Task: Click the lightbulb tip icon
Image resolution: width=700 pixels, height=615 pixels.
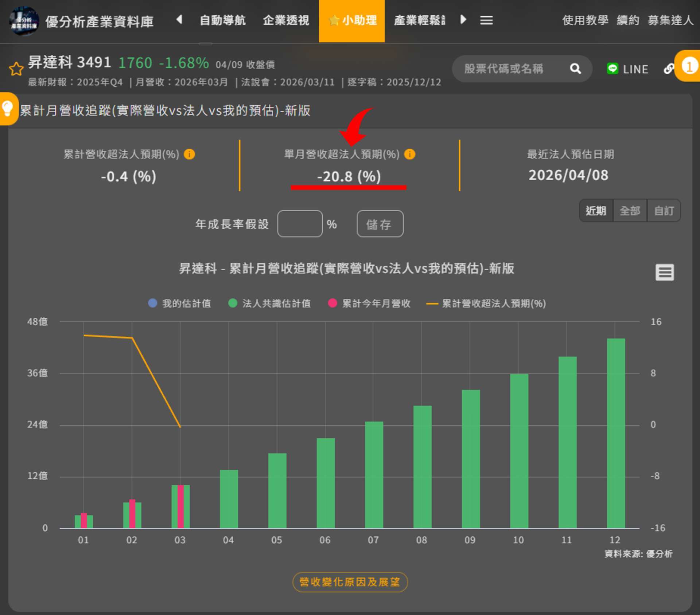Action: coord(7,109)
